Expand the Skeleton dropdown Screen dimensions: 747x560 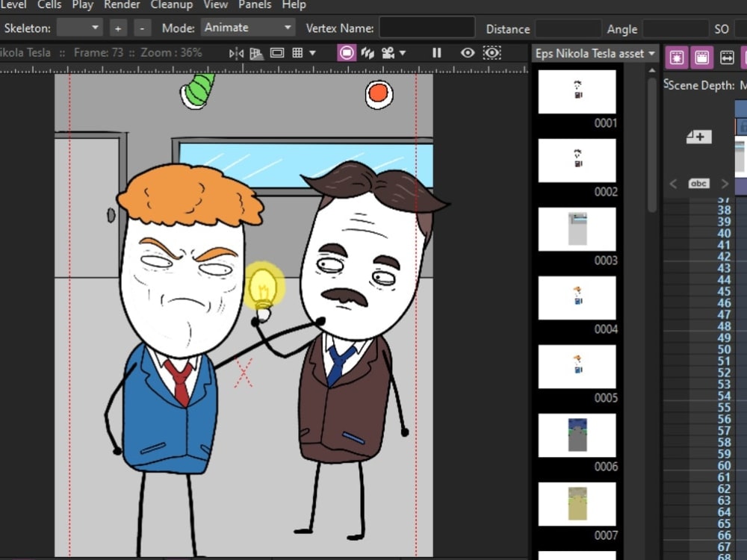(x=79, y=28)
